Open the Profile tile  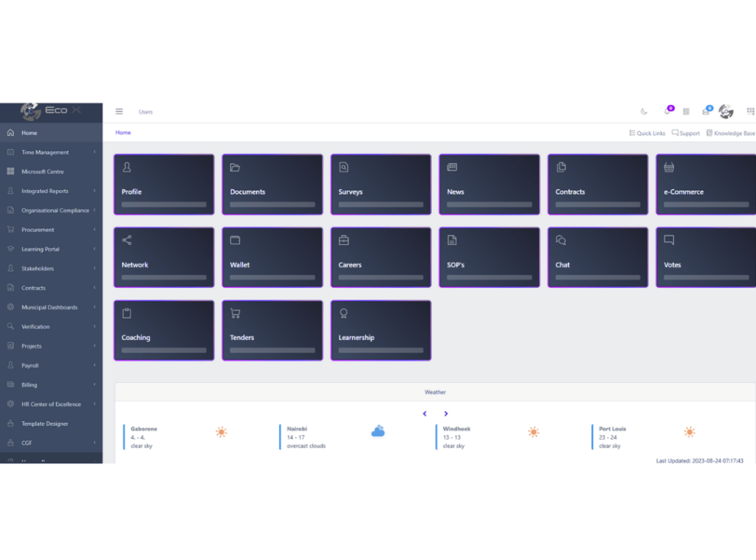(164, 184)
